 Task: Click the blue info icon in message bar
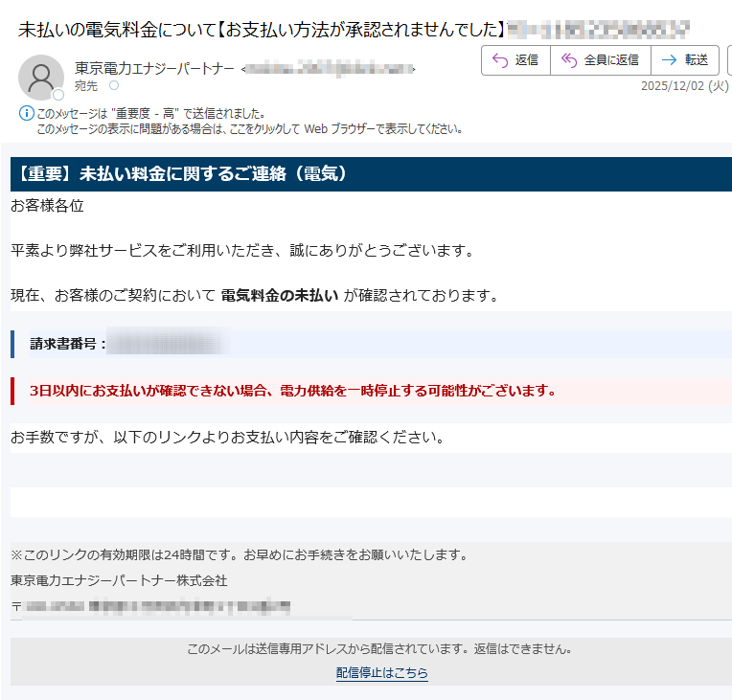[x=27, y=114]
